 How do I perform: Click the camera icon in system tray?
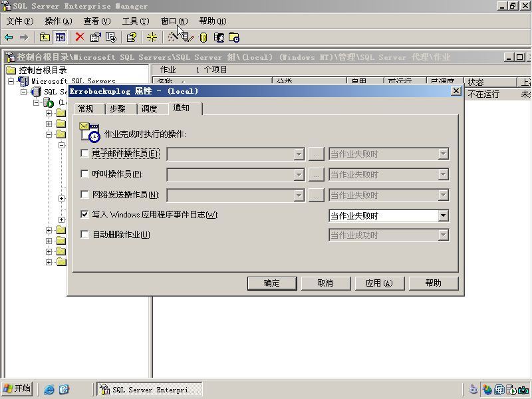[x=523, y=390]
